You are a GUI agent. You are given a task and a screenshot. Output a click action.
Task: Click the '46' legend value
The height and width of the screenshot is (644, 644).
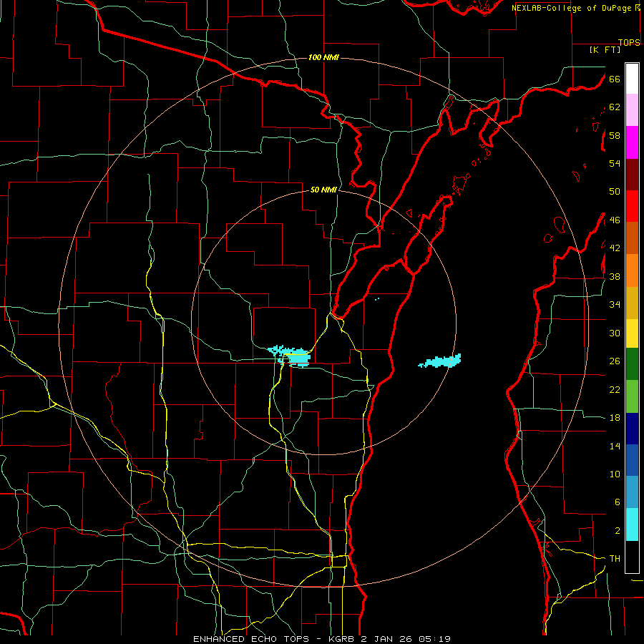point(615,220)
